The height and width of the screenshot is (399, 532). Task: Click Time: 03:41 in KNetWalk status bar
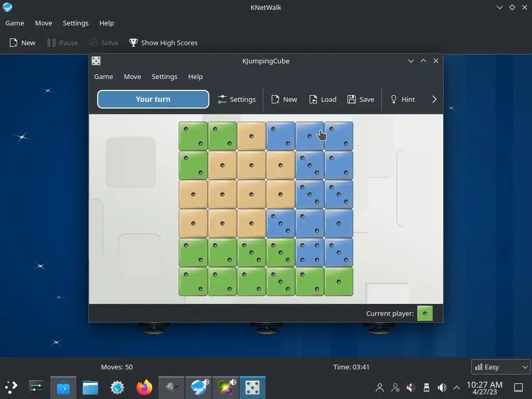coord(351,367)
